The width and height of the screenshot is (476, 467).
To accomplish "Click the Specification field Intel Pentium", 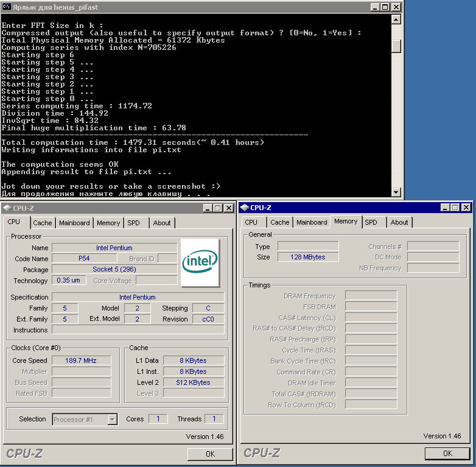I will [138, 297].
